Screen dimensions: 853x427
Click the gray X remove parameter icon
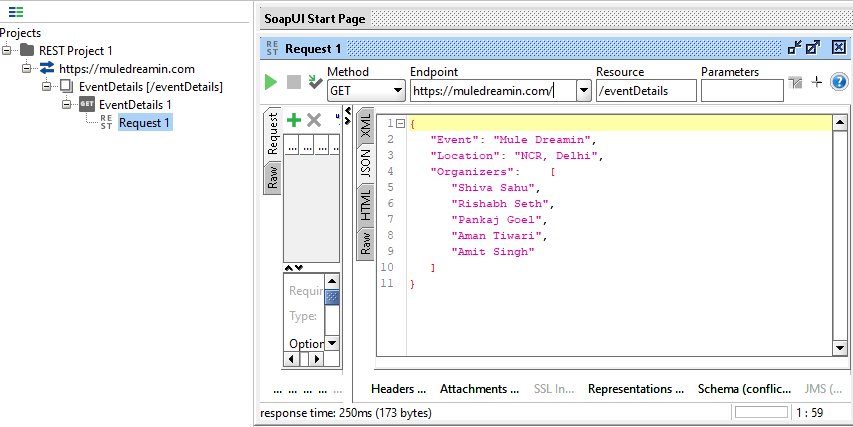point(313,120)
